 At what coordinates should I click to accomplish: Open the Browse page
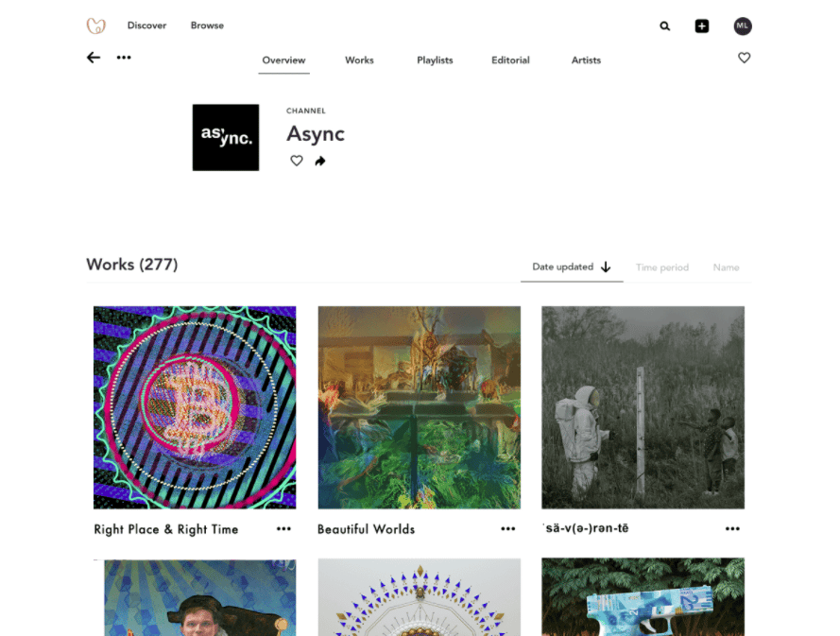pos(207,26)
